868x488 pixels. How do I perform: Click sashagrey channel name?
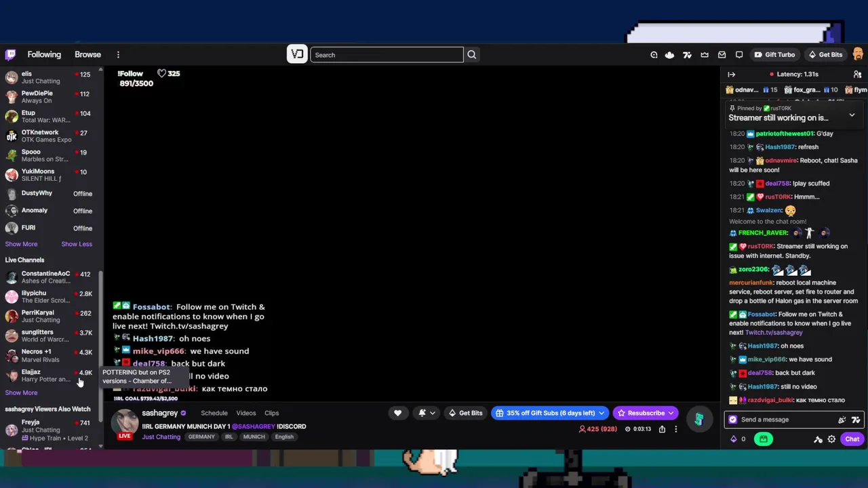[x=159, y=413]
